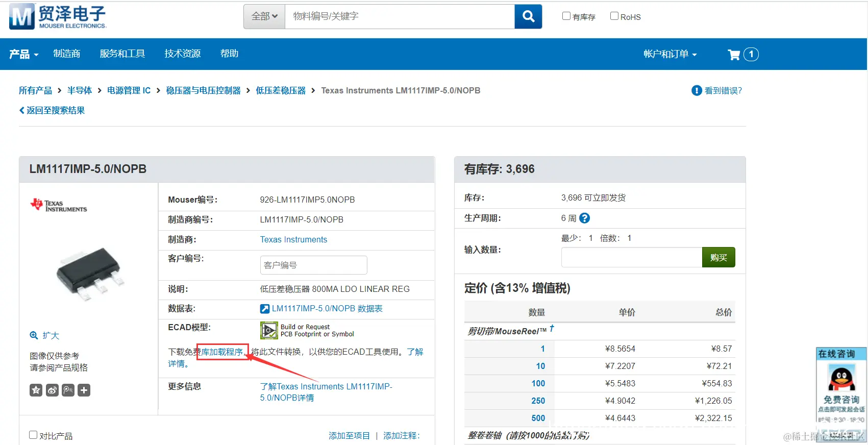Click the 所有产品 breadcrumb link
868x445 pixels.
(x=35, y=90)
